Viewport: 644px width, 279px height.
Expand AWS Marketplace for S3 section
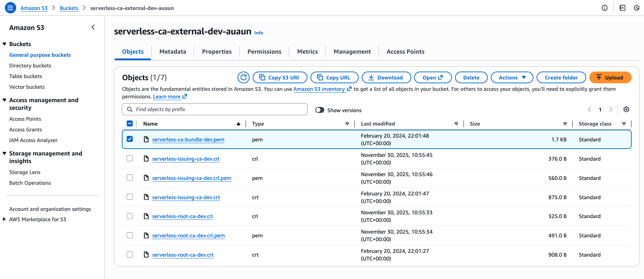[4, 219]
